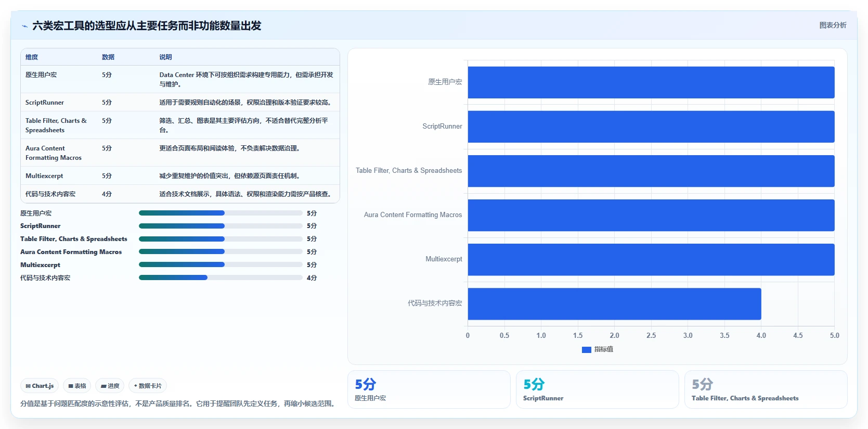Click the Multiexcerpt y-axis label in the chart
Screen dimensions: 868x429
click(444, 259)
